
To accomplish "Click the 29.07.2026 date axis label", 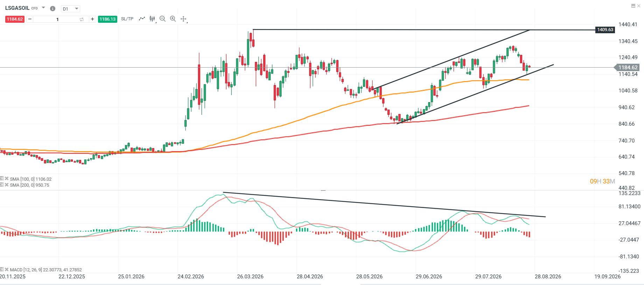I will click(488, 277).
